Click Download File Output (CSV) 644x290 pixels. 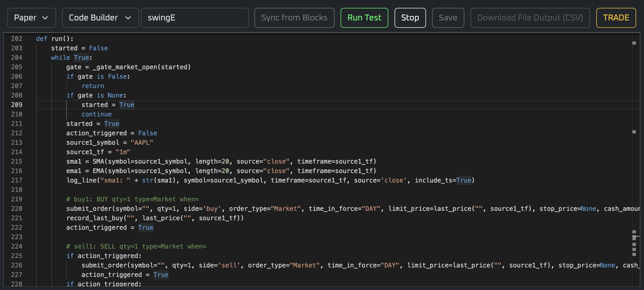pos(530,18)
